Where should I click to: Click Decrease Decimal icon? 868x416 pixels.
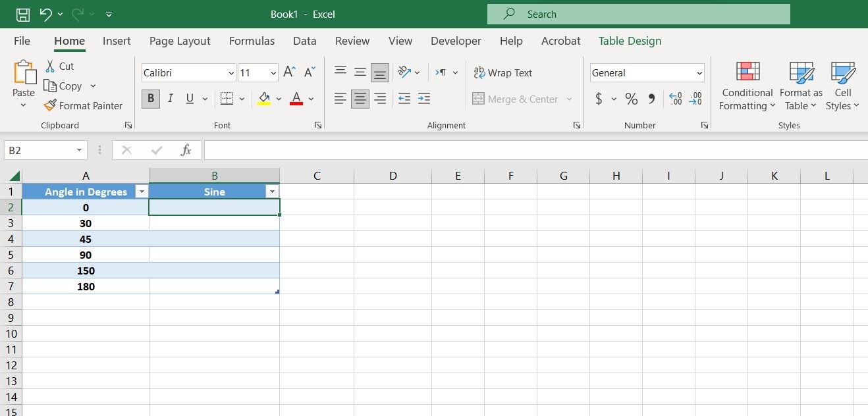[x=696, y=99]
